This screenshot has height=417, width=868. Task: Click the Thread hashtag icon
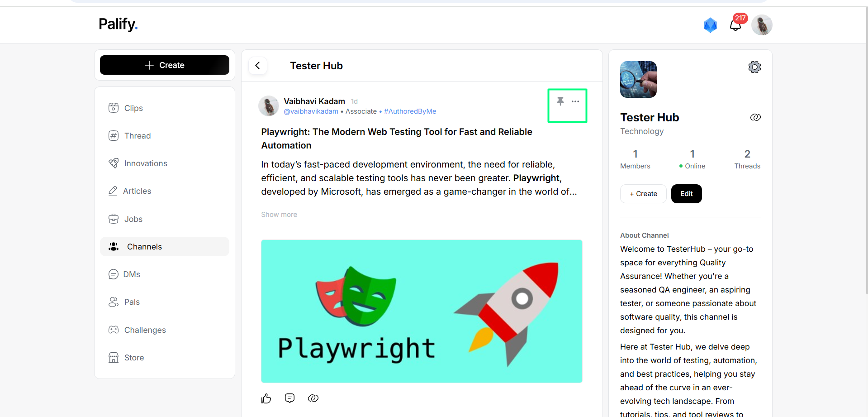114,136
